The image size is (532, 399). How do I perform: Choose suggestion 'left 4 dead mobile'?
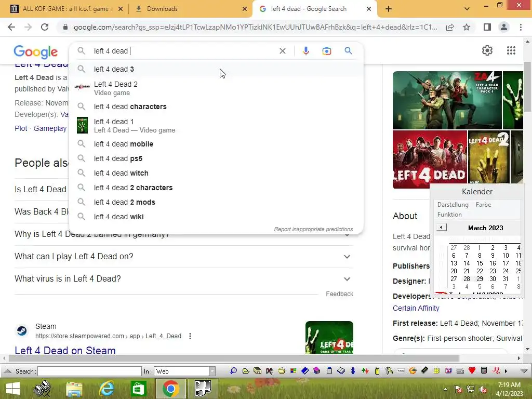pyautogui.click(x=216, y=144)
